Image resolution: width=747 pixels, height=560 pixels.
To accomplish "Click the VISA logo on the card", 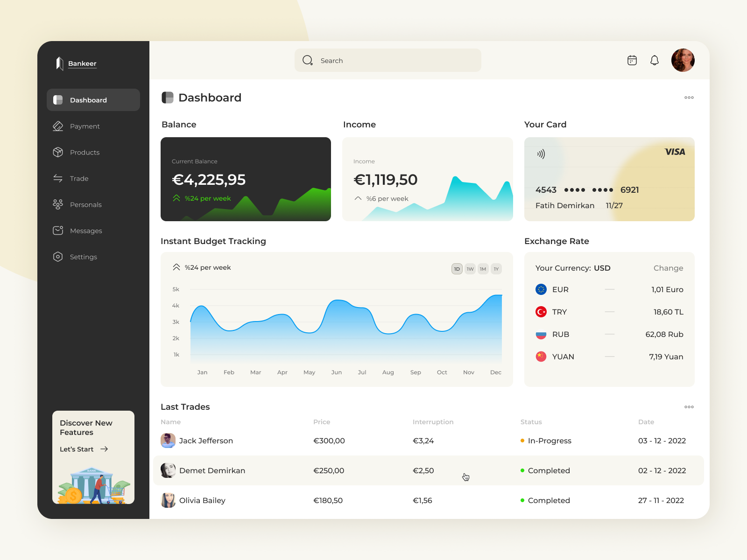I will (x=675, y=152).
